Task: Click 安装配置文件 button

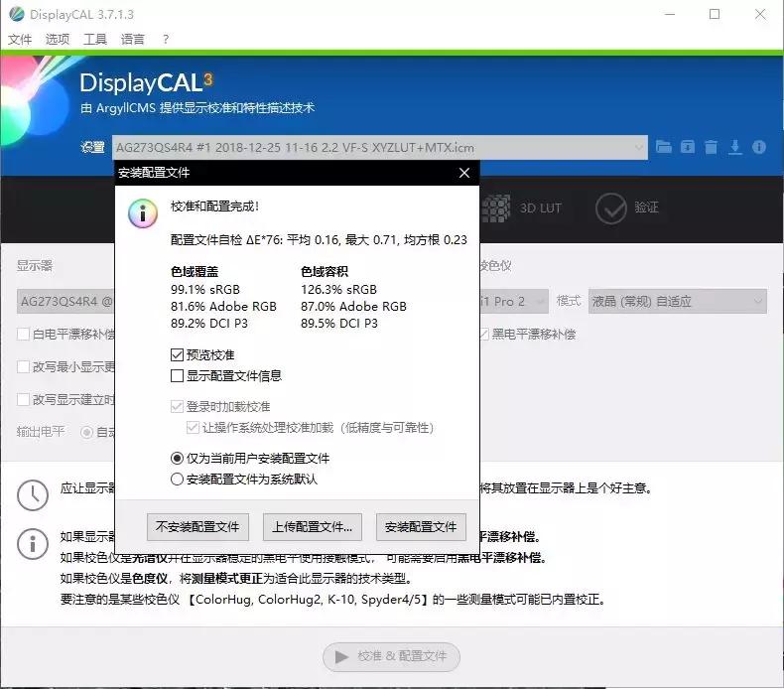Action: [x=421, y=527]
